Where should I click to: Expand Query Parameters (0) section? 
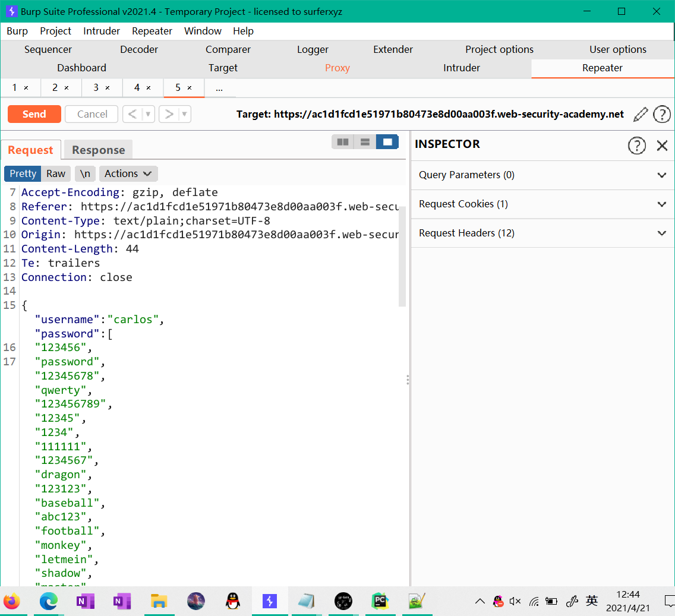click(542, 175)
